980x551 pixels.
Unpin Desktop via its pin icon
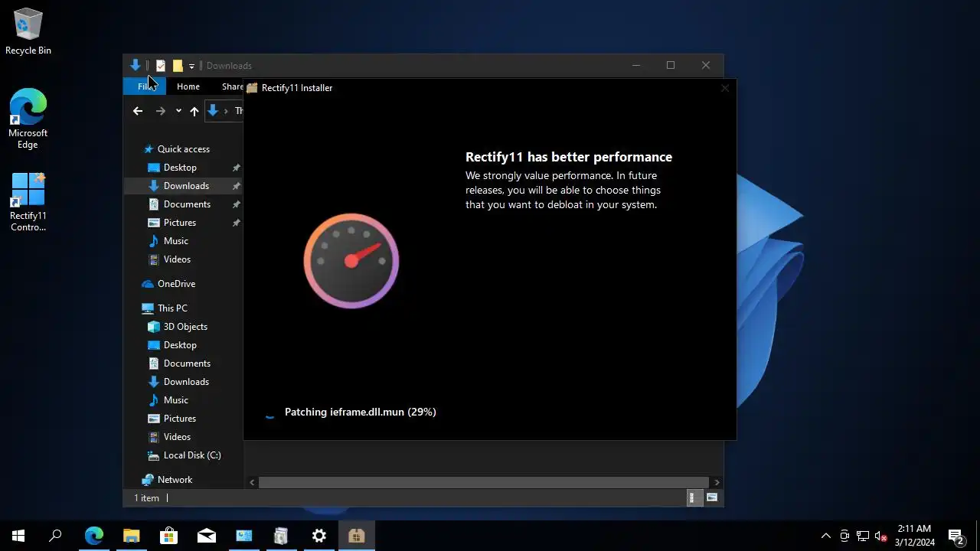point(237,168)
